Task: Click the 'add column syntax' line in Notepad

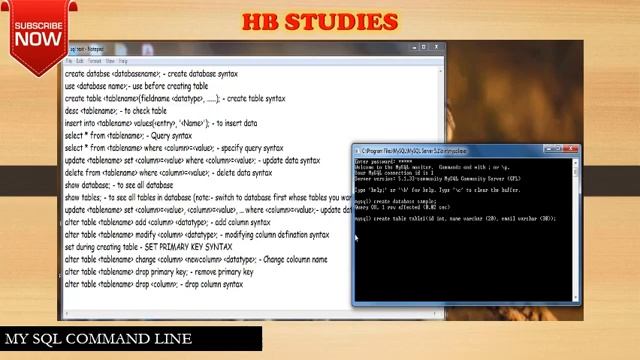Action: (167, 222)
